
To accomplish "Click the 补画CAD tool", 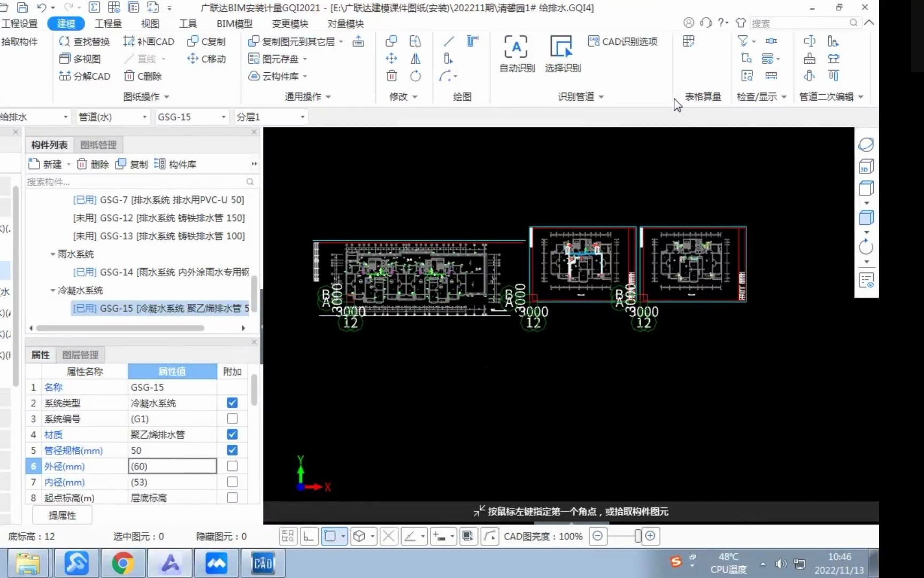I will (x=149, y=41).
